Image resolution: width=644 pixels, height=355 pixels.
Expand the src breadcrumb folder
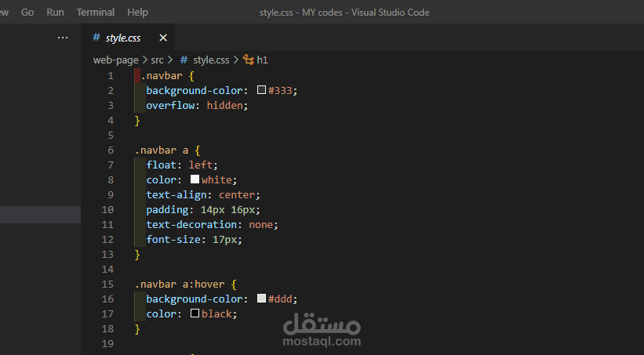[x=158, y=60]
